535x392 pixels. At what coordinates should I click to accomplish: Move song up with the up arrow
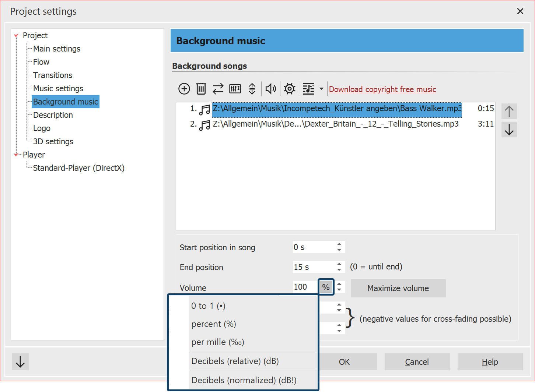(509, 111)
